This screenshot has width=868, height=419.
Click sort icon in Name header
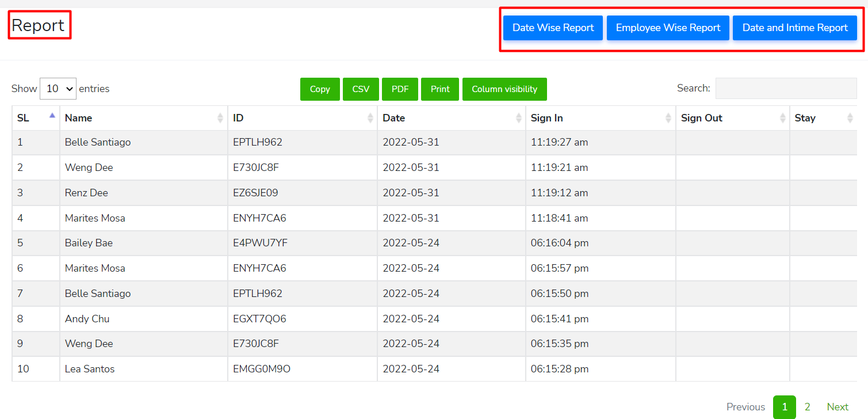[x=220, y=118]
